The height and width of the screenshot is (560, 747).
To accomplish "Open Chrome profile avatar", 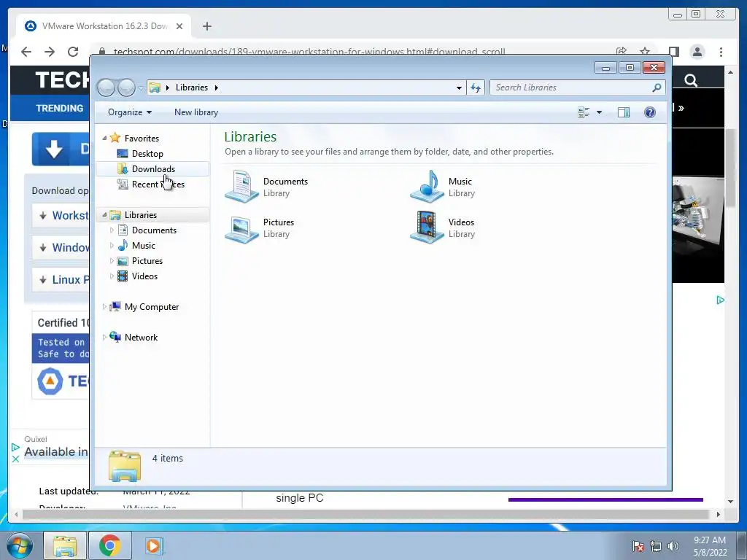I will (x=697, y=52).
